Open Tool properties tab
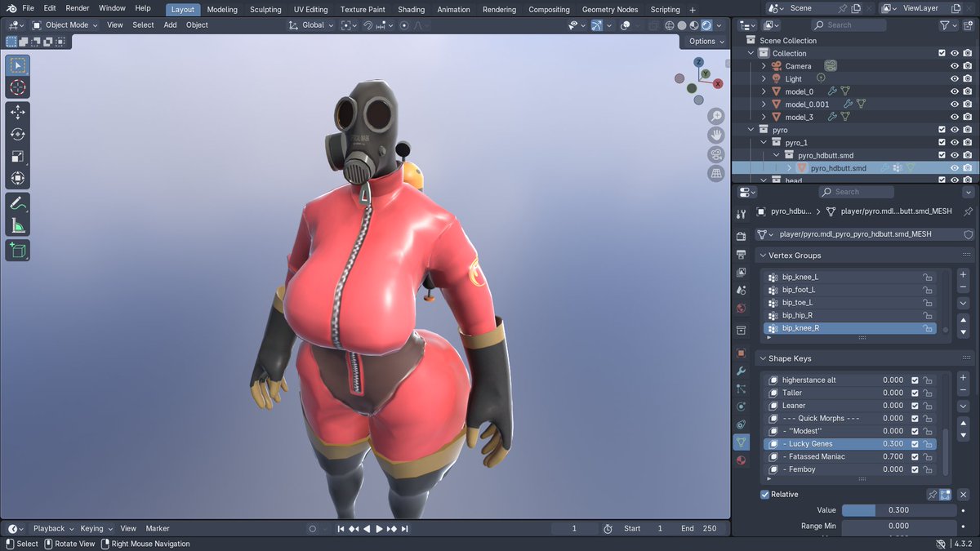Image resolution: width=980 pixels, height=551 pixels. pyautogui.click(x=741, y=214)
